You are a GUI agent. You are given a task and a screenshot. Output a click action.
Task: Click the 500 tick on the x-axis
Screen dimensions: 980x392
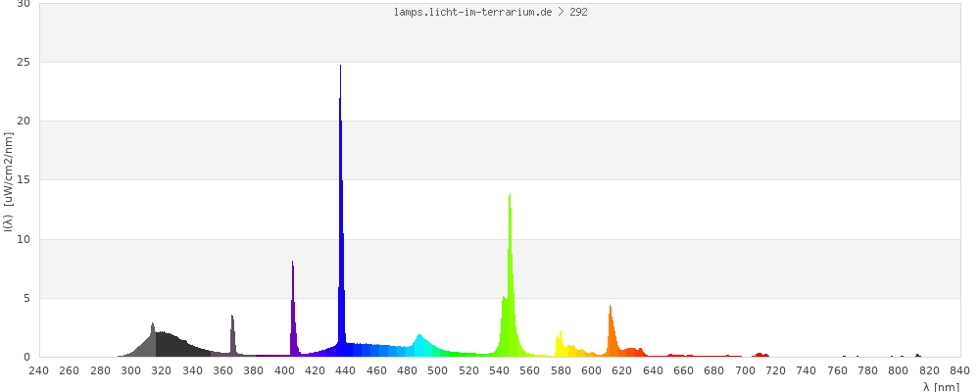[x=437, y=370]
